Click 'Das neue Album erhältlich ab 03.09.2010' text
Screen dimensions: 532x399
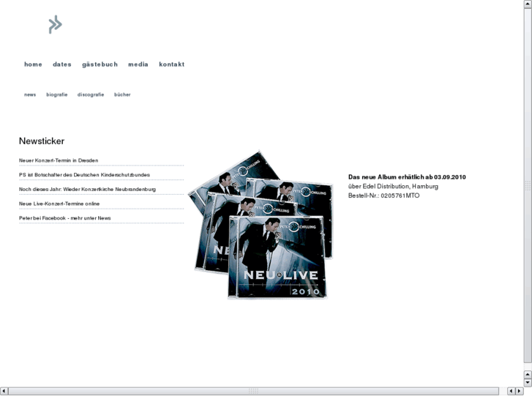[407, 177]
